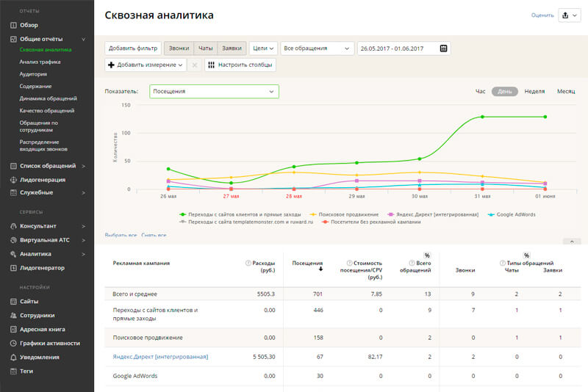Open the date range calendar icon

click(443, 48)
